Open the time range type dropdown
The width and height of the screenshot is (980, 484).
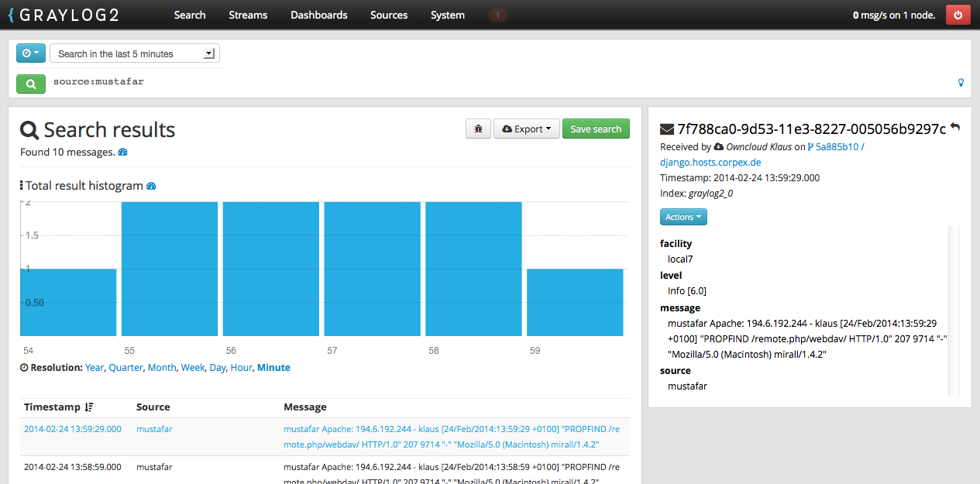31,53
